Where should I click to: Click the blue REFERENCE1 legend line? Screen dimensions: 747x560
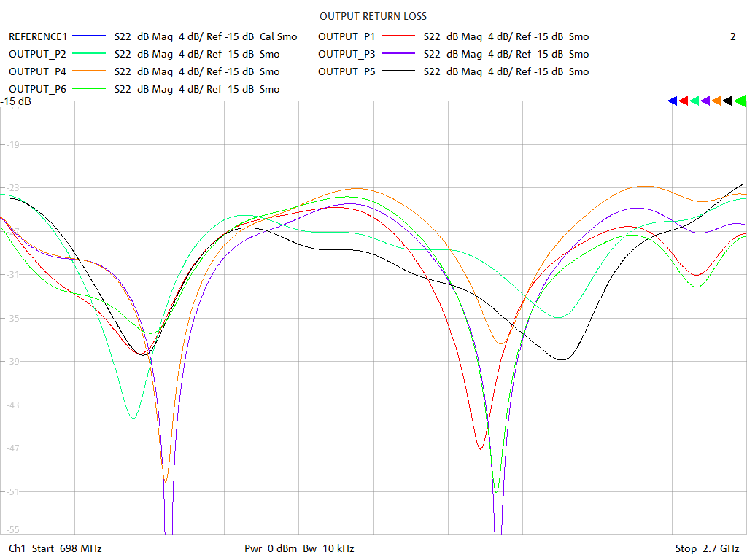(88, 36)
